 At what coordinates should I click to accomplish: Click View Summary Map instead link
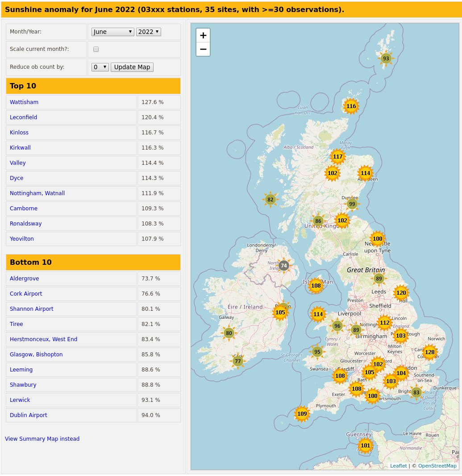[42, 438]
